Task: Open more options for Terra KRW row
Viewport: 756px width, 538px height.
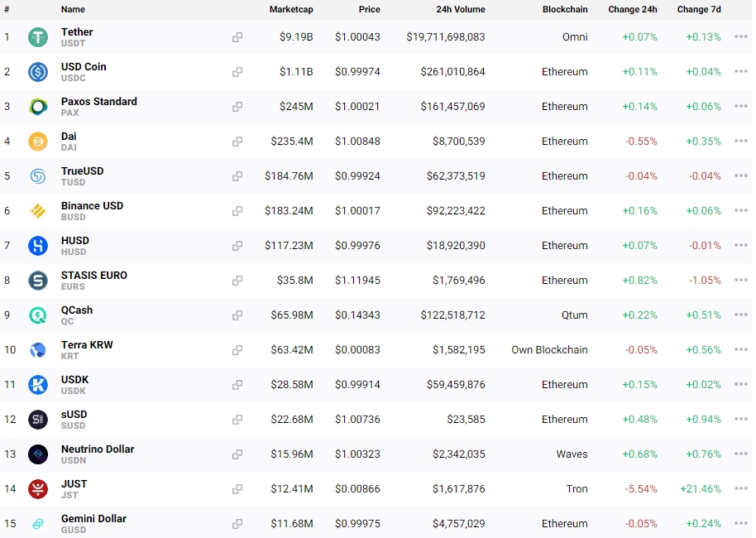Action: point(741,349)
